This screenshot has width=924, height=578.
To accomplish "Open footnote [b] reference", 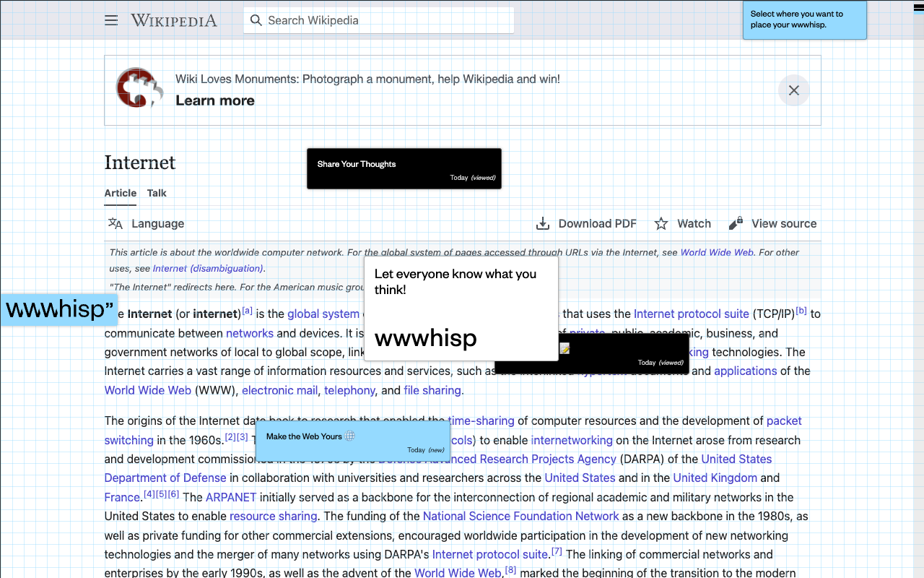I will click(x=801, y=311).
